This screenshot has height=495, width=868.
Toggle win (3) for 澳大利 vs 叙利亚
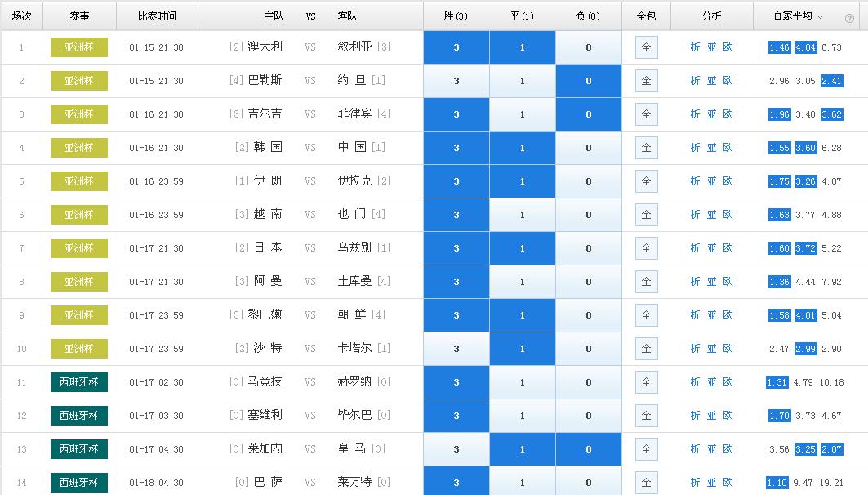(x=456, y=47)
